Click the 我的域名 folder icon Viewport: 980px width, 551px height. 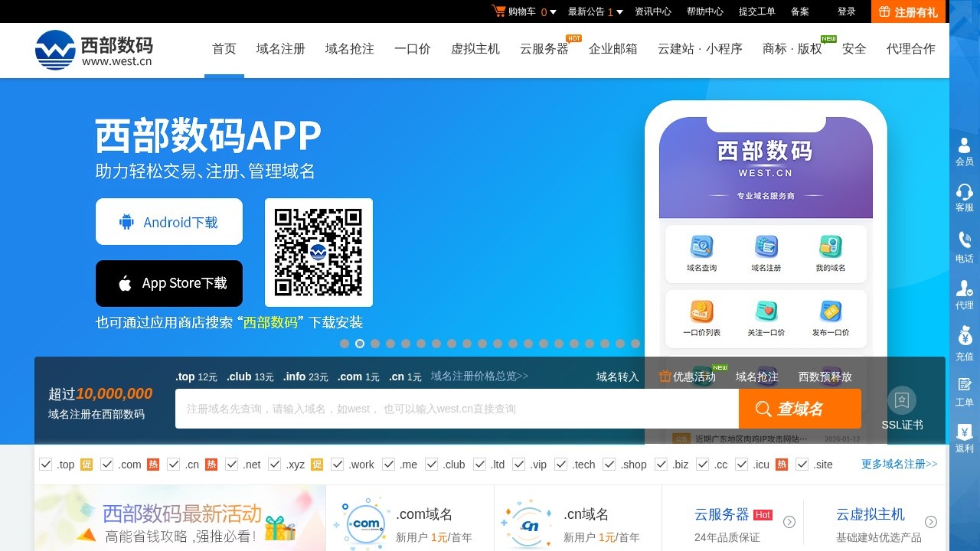point(830,247)
